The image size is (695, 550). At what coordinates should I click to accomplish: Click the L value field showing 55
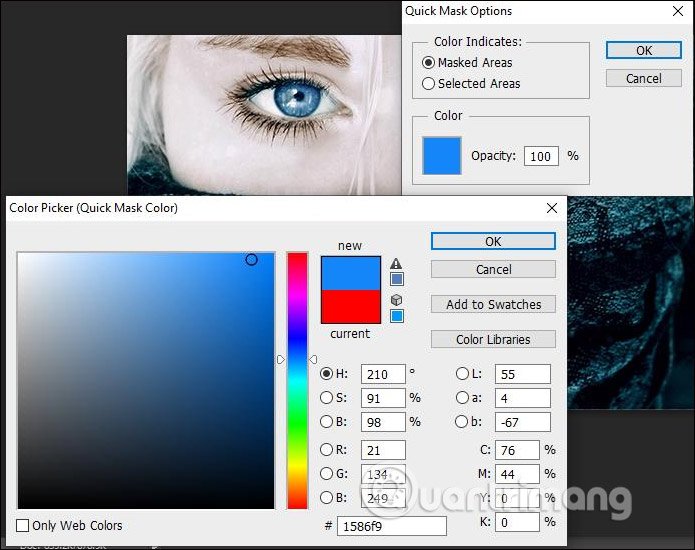[x=523, y=374]
